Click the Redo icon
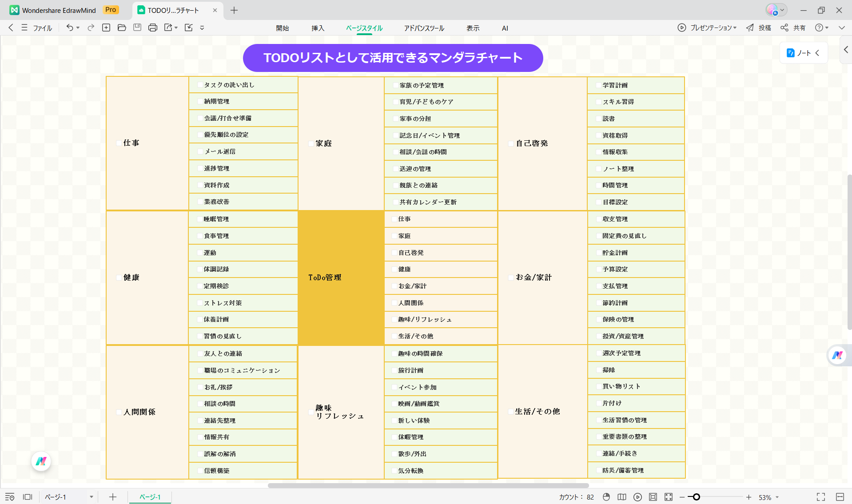Screen dimensions: 852x504 90,28
